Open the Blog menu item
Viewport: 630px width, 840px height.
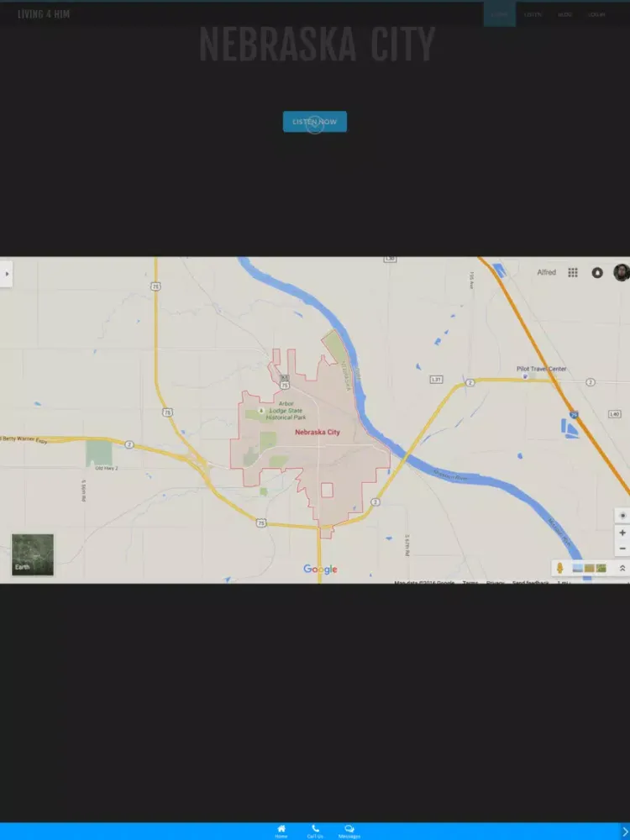(565, 14)
